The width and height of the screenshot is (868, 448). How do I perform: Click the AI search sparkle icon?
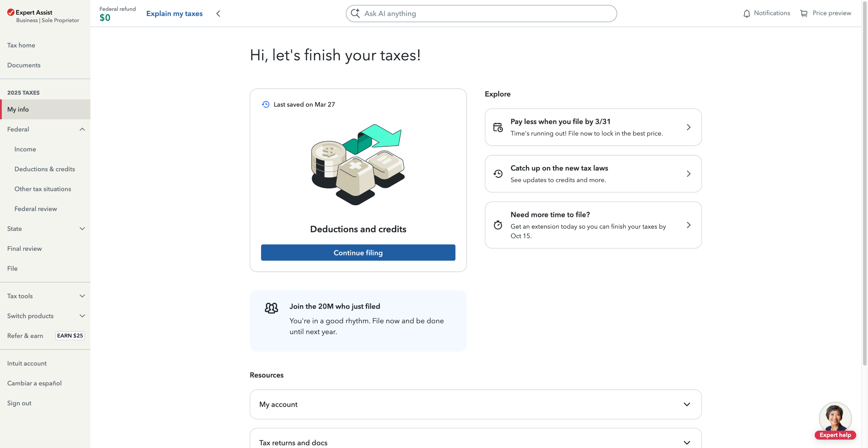(355, 14)
